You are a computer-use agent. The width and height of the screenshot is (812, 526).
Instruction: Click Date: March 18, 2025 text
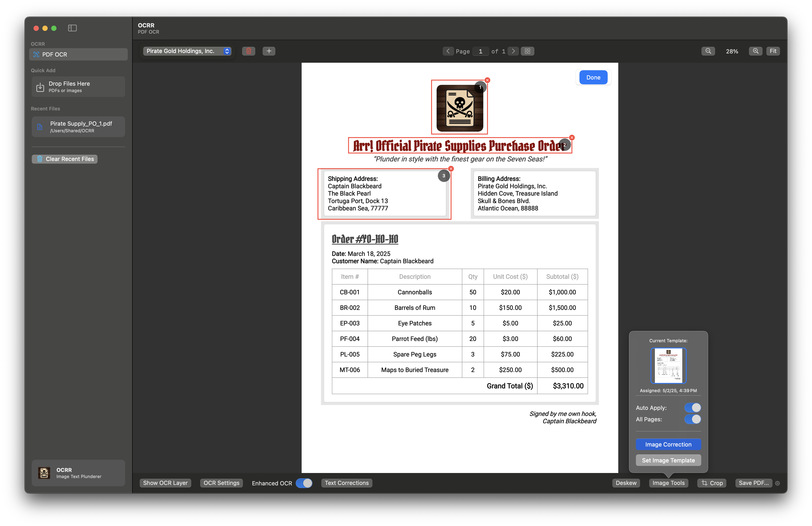pos(361,254)
